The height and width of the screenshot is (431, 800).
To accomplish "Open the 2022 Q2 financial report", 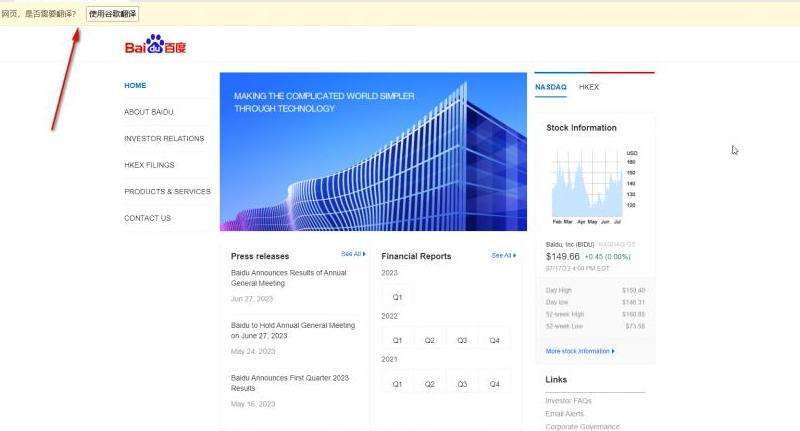I will click(430, 340).
